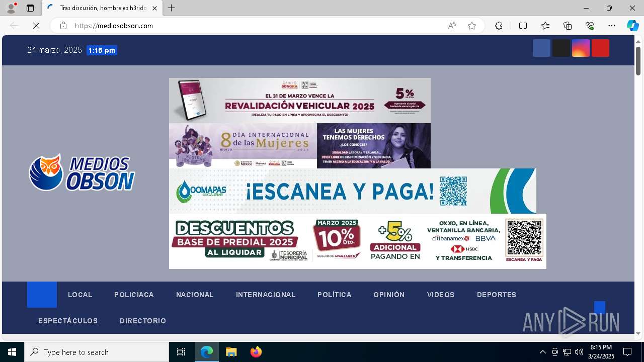The image size is (644, 362).
Task: Open Edge Settings and more menu
Action: point(612,26)
